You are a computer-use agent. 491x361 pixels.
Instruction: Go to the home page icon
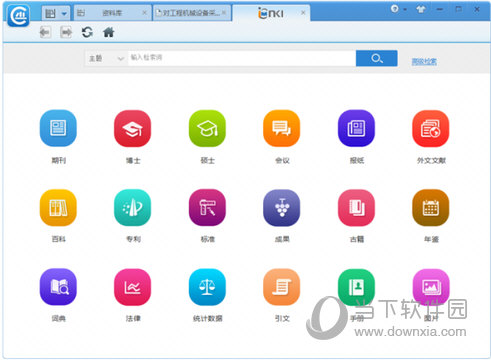[x=109, y=32]
